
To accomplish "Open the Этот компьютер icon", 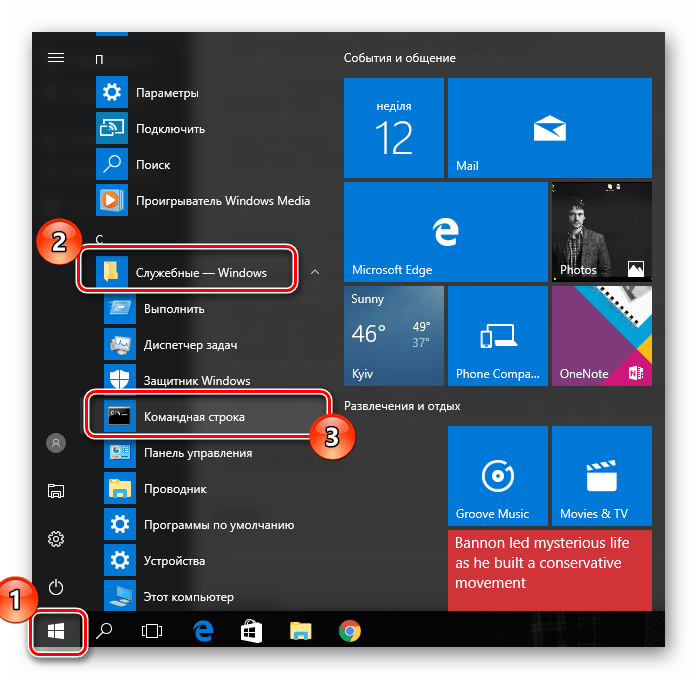I will click(x=120, y=595).
